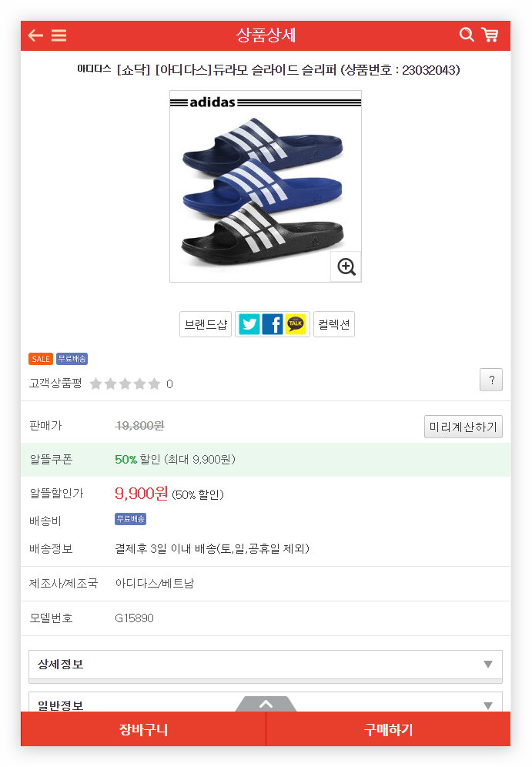Tap the search magnifier icon
Screen dimensions: 532x767
click(466, 35)
